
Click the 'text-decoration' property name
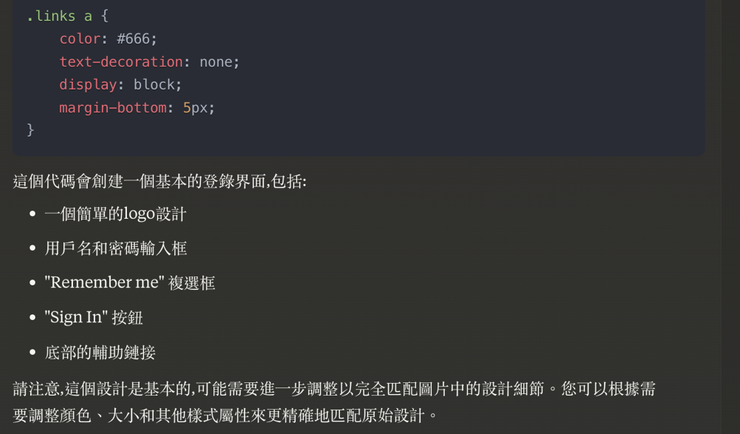pos(120,62)
